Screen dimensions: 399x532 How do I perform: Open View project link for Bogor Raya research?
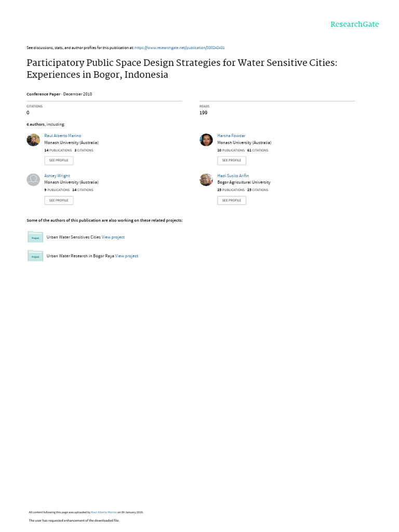tap(127, 256)
